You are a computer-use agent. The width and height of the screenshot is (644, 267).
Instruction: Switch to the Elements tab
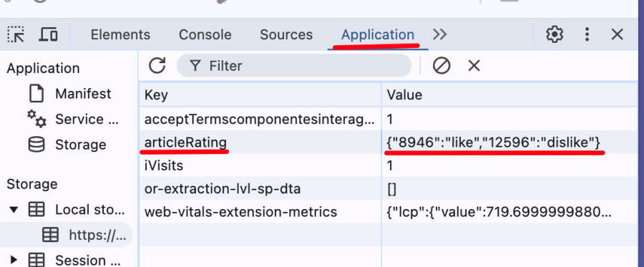(x=120, y=34)
